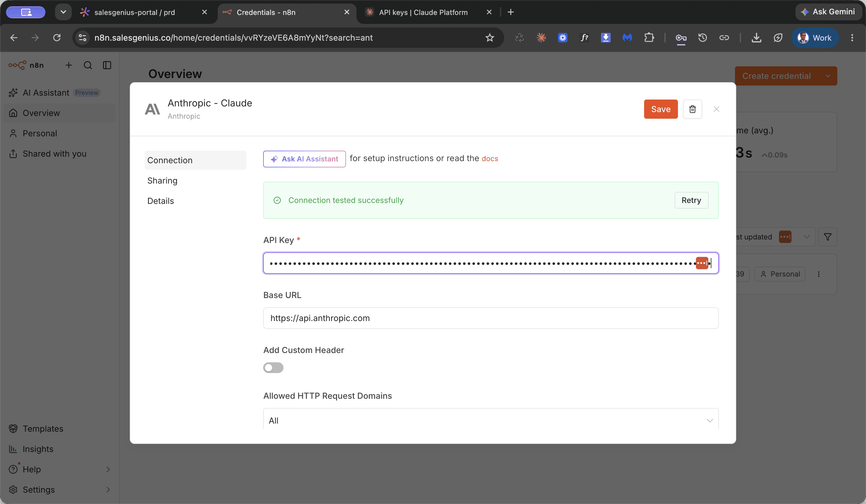Open the tab search dropdown arrow
This screenshot has width=866, height=504.
coord(63,12)
